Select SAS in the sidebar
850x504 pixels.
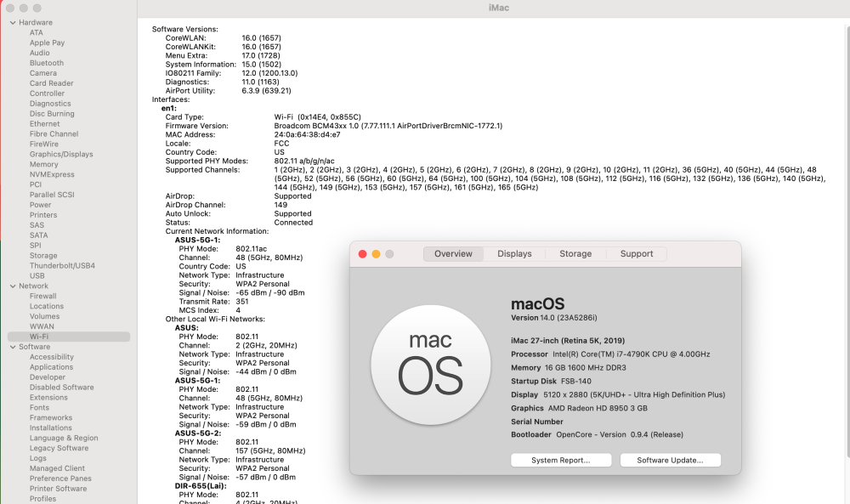(x=37, y=225)
